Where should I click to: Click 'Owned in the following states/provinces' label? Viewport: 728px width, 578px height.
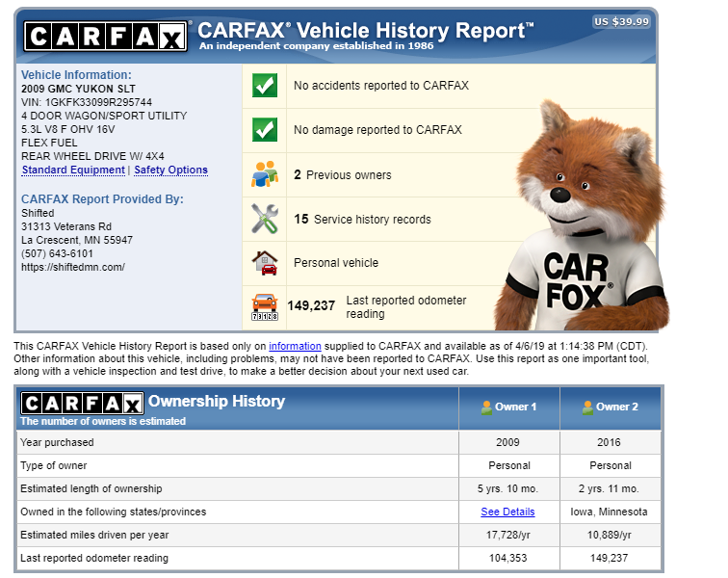coord(114,512)
